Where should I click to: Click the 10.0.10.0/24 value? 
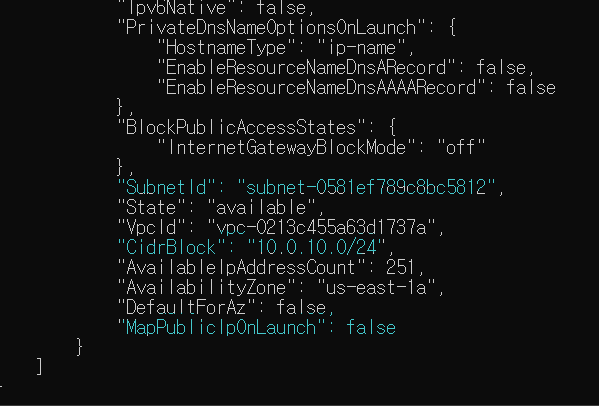[x=317, y=247]
